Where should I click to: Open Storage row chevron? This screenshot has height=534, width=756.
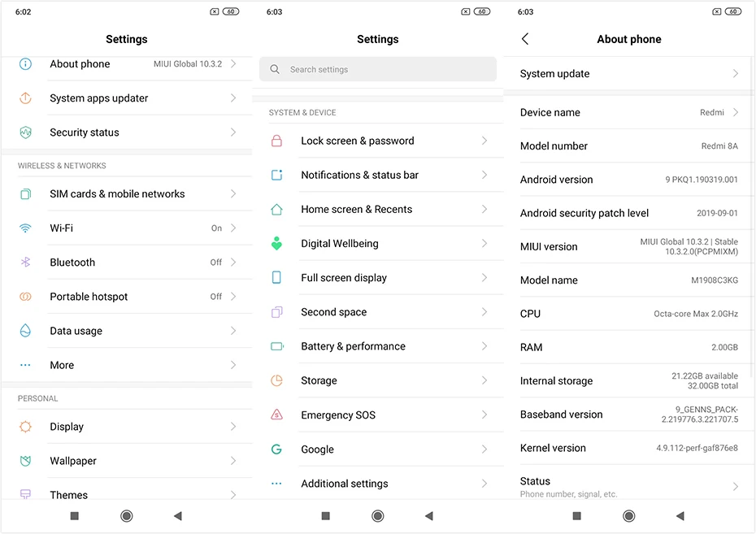(x=484, y=380)
